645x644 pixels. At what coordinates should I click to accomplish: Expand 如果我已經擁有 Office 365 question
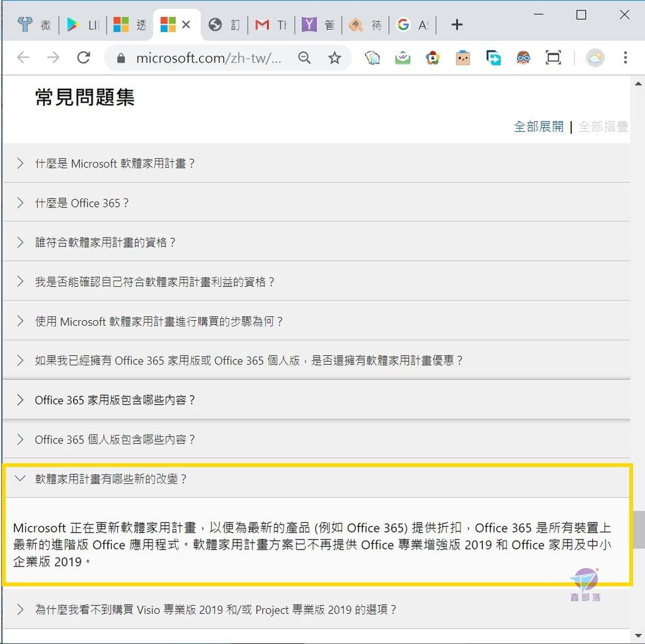(316, 360)
